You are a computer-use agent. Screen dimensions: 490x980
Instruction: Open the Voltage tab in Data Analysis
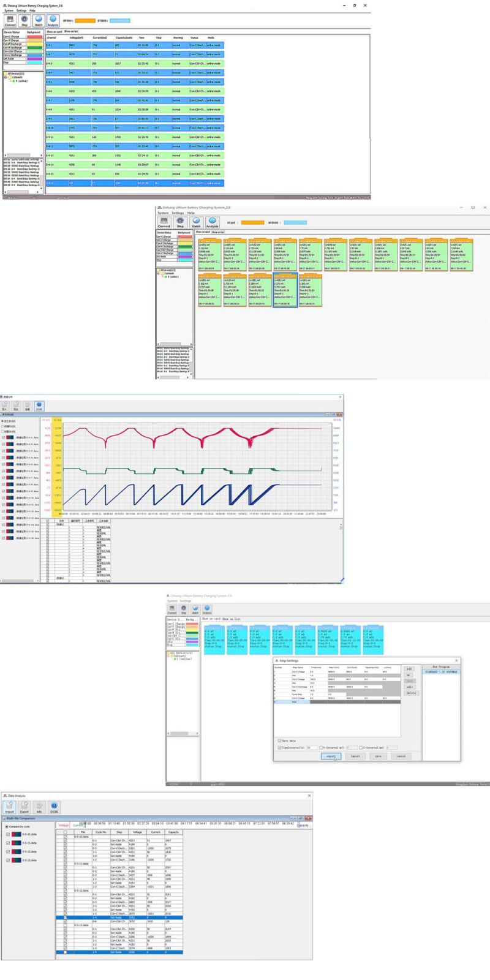click(x=64, y=825)
